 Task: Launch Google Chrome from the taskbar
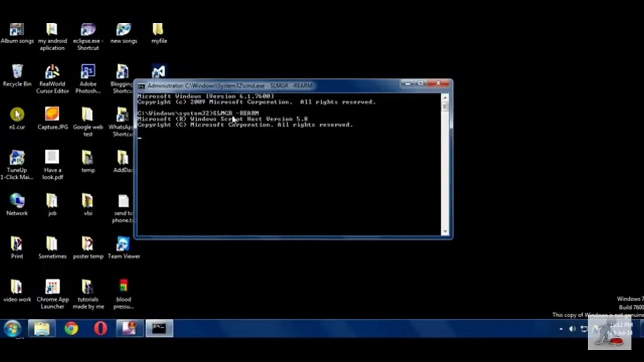click(x=71, y=329)
